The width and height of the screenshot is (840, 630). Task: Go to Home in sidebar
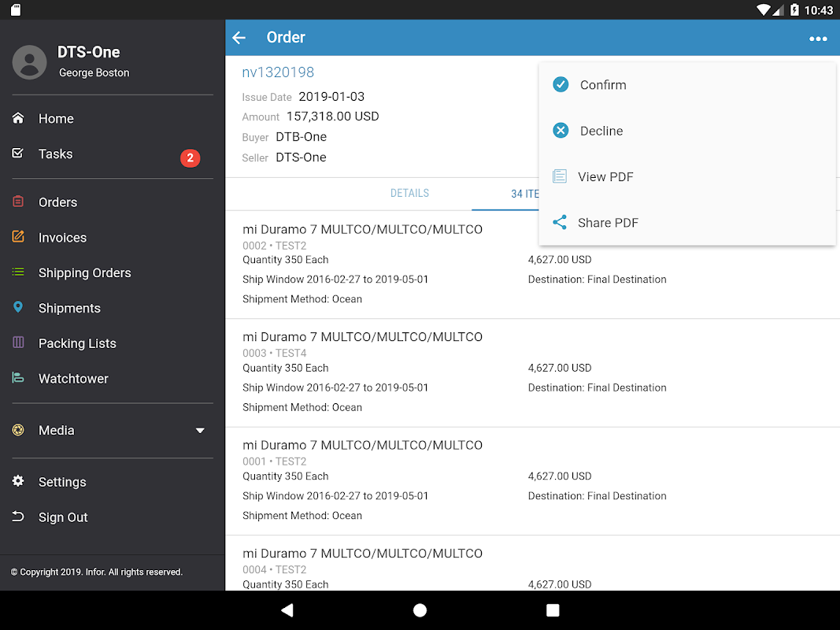click(56, 119)
